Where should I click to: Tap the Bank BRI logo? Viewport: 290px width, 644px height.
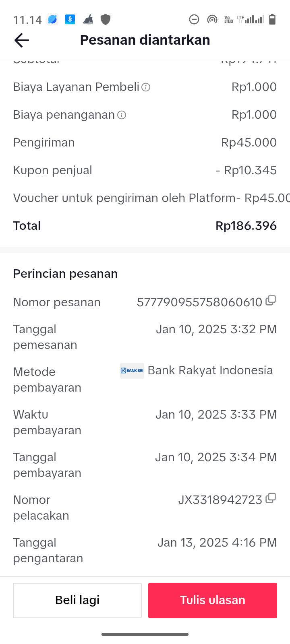[132, 371]
